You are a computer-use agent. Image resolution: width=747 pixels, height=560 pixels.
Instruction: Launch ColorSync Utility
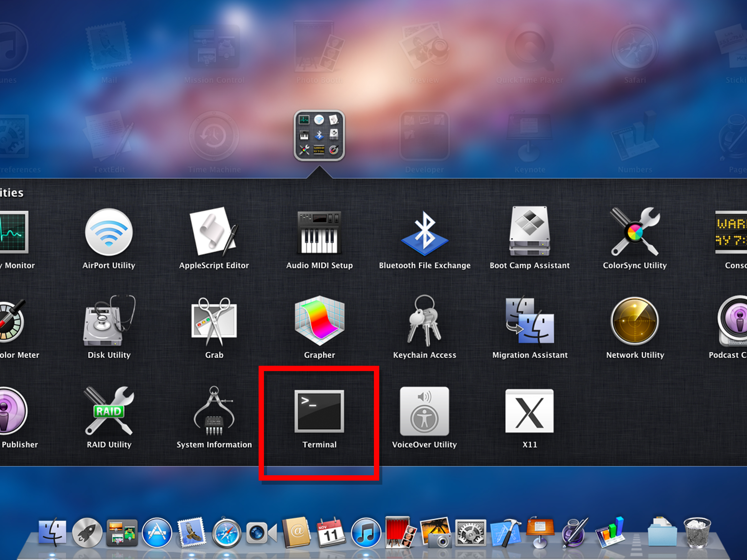coord(635,231)
